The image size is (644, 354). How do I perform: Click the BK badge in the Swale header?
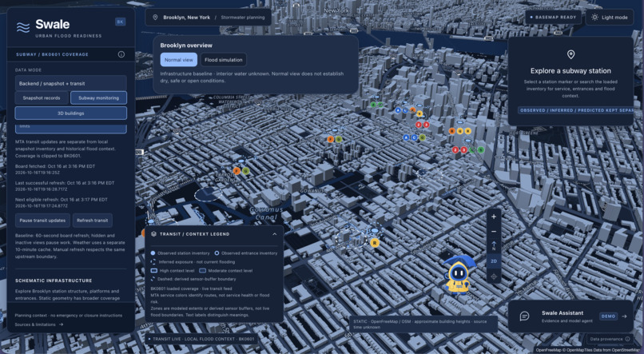pyautogui.click(x=120, y=22)
